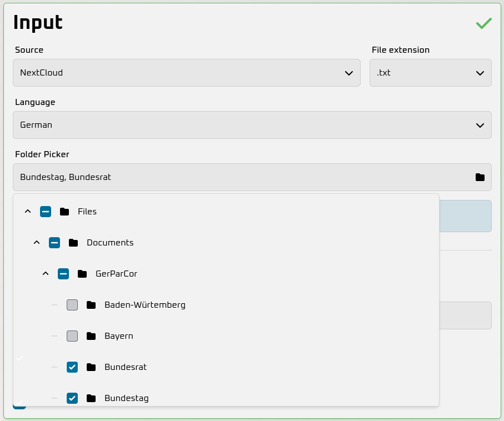Check the Bayern checkbox
This screenshot has width=504, height=421.
(x=72, y=336)
